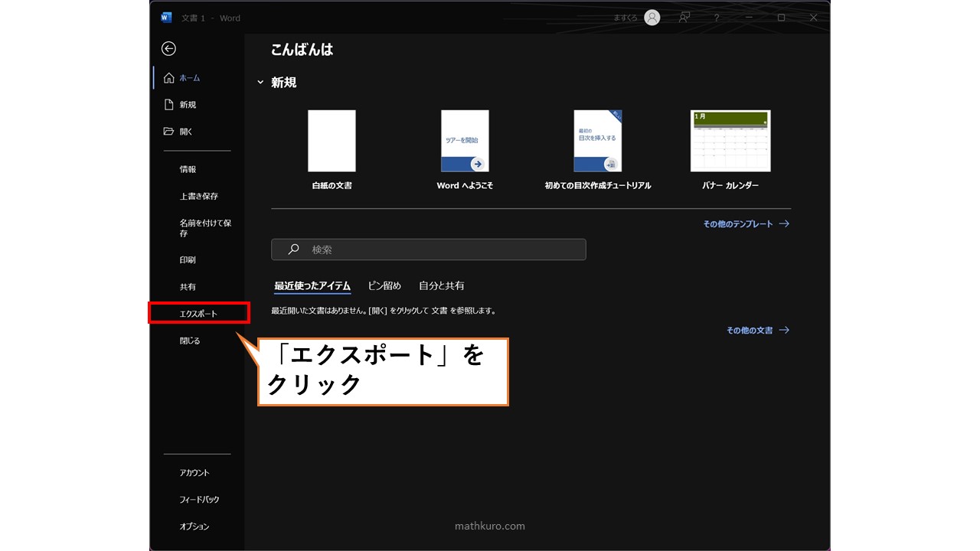Choose 上書き保存 in the sidebar
980x551 pixels.
pyautogui.click(x=198, y=196)
